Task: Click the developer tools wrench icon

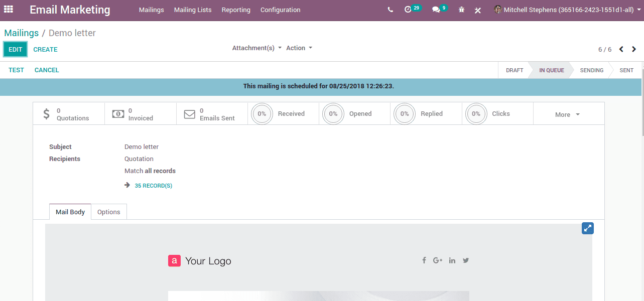Action: tap(477, 10)
